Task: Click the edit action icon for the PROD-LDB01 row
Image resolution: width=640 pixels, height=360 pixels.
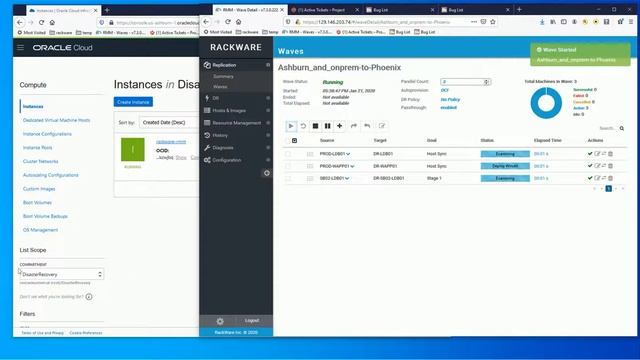Action: 597,153
